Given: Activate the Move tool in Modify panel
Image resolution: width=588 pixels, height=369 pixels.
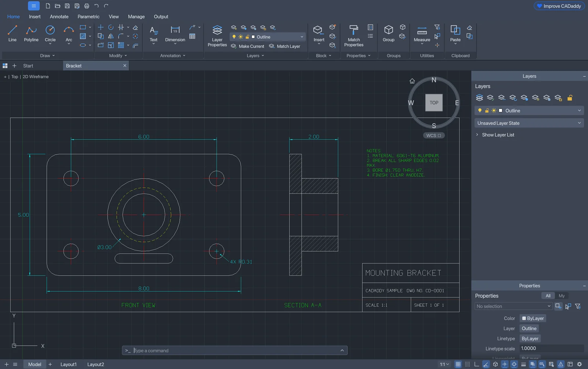Looking at the screenshot, I should (100, 27).
